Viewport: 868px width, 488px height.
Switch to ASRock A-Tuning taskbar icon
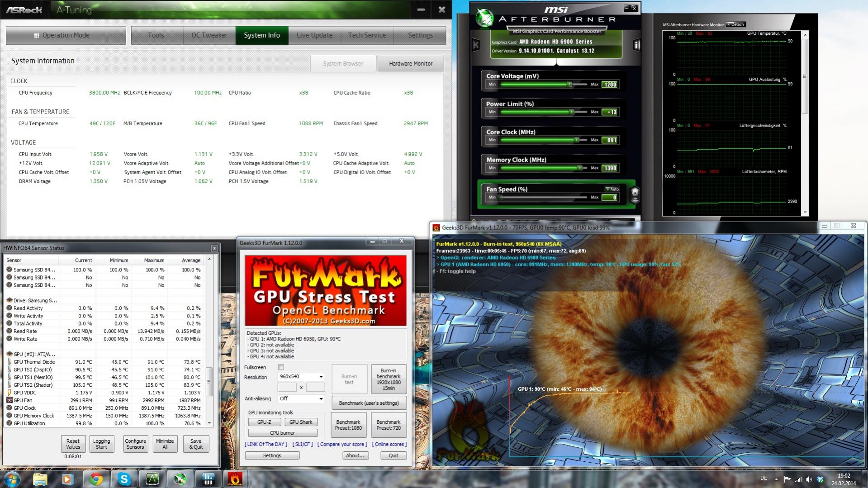pyautogui.click(x=152, y=479)
